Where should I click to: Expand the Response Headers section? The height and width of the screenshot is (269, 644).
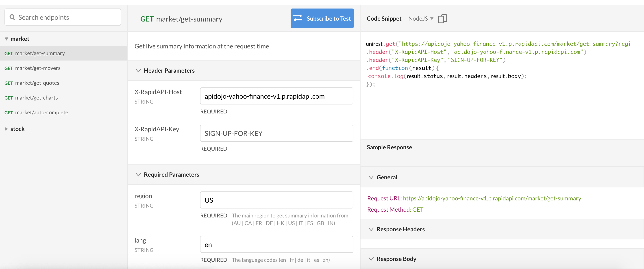371,229
